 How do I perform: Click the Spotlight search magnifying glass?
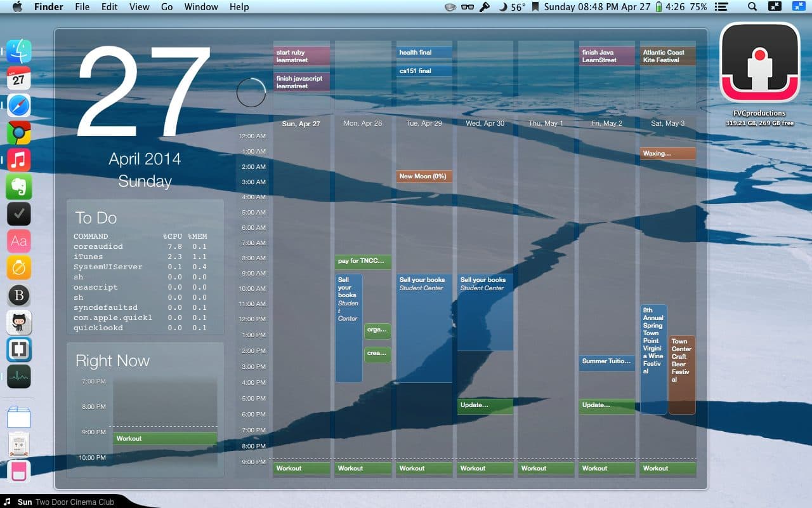point(752,7)
